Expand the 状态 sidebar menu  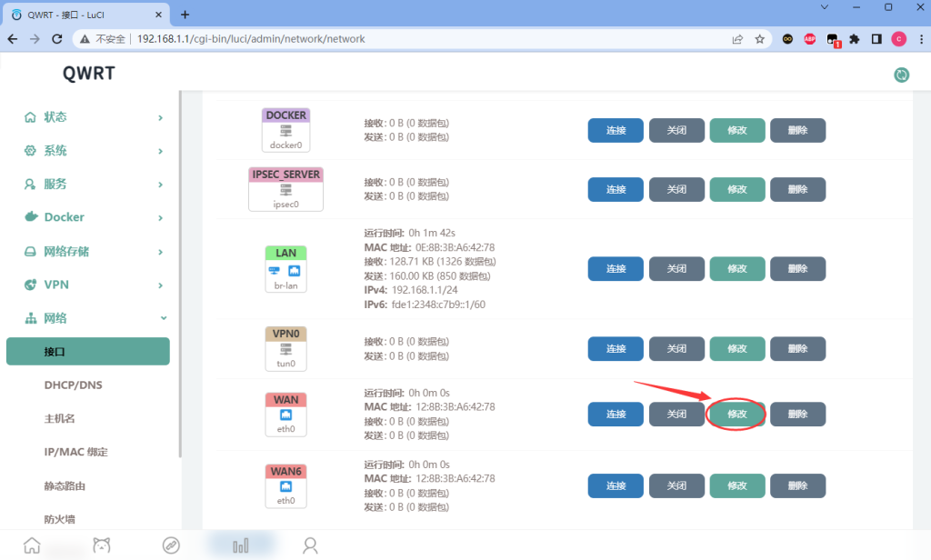click(x=94, y=117)
